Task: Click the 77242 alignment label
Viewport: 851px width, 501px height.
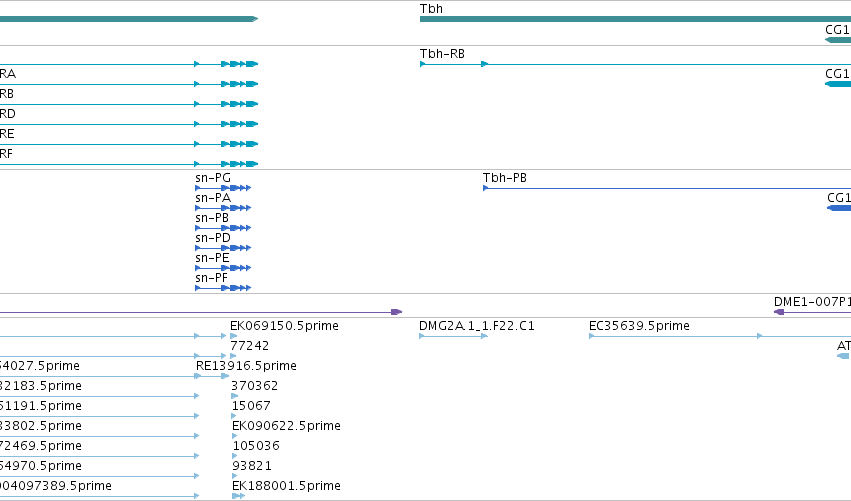Action: [249, 346]
